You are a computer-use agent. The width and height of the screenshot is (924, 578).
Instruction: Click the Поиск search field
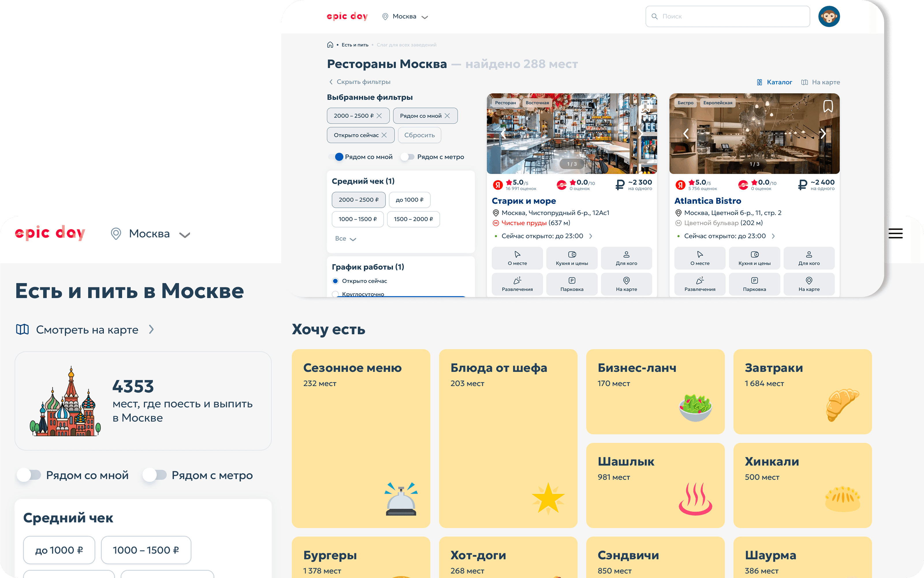pos(727,16)
